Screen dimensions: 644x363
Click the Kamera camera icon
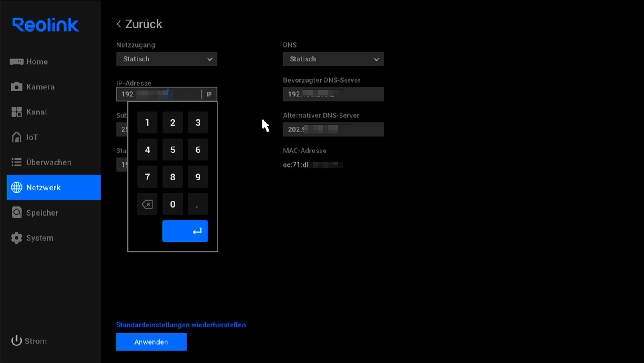point(16,86)
